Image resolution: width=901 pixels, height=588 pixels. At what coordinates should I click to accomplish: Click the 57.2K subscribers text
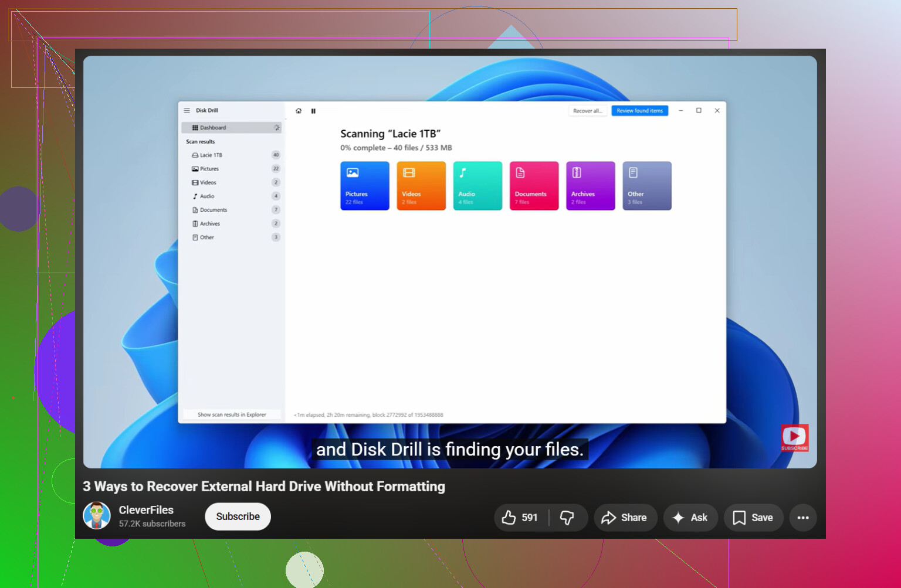(x=152, y=524)
